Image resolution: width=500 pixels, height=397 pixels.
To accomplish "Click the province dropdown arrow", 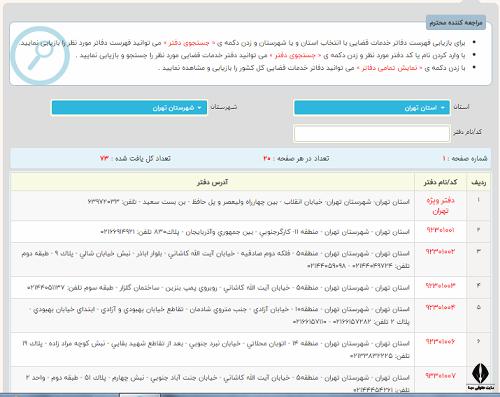I will coord(443,108).
